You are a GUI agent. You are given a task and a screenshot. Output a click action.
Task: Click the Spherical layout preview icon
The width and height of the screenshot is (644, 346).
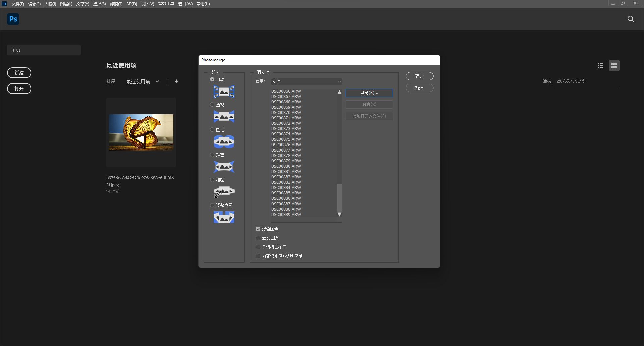point(224,167)
